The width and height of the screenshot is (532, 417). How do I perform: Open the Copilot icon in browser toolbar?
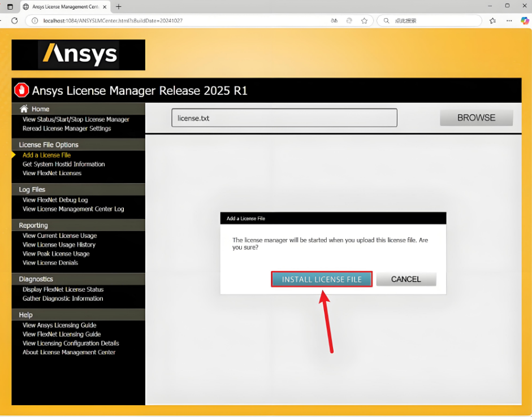point(525,21)
